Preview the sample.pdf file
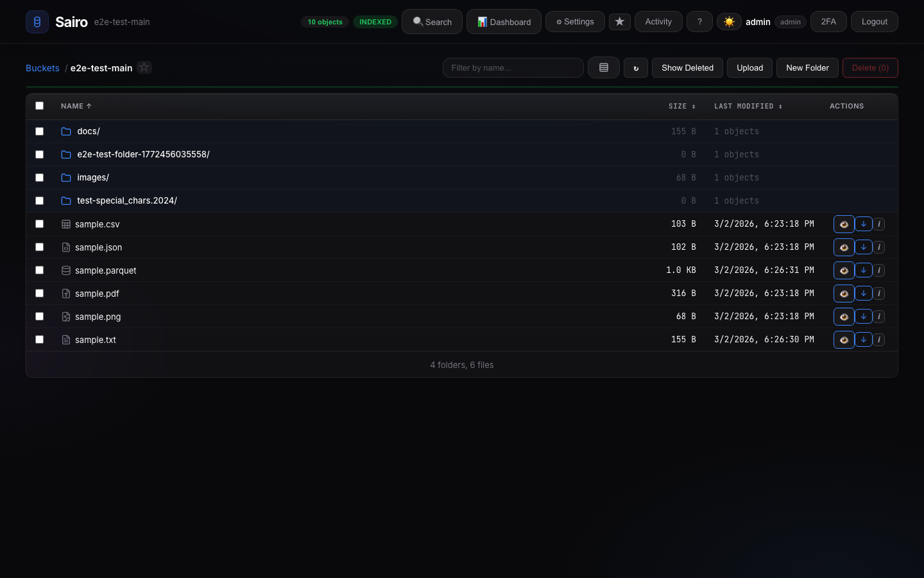The height and width of the screenshot is (578, 924). pyautogui.click(x=844, y=293)
